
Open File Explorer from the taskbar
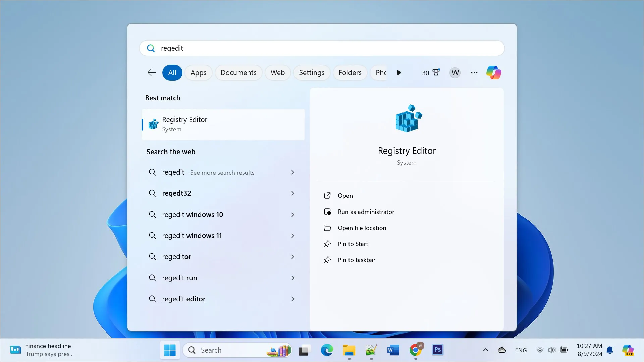(x=349, y=350)
